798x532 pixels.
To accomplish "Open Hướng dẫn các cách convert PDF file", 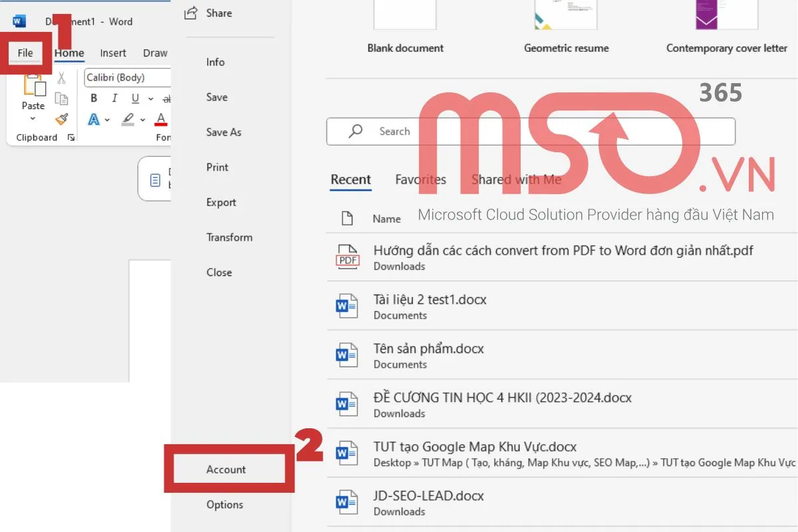I will click(x=562, y=257).
